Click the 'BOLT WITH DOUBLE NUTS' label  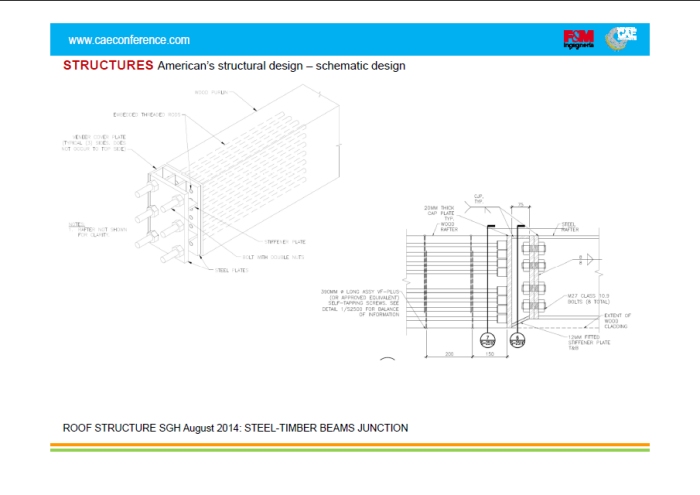[269, 256]
